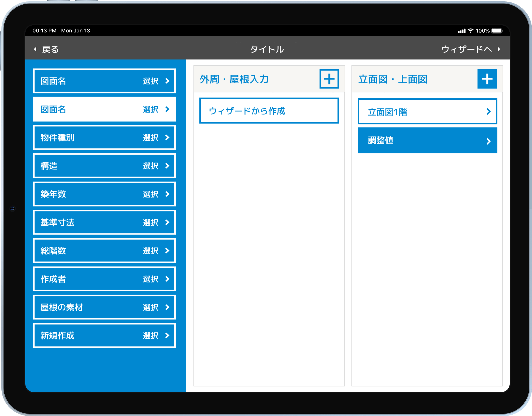The height and width of the screenshot is (416, 532).
Task: Choose 屋根の素材 from the sidebar
Action: click(x=104, y=307)
